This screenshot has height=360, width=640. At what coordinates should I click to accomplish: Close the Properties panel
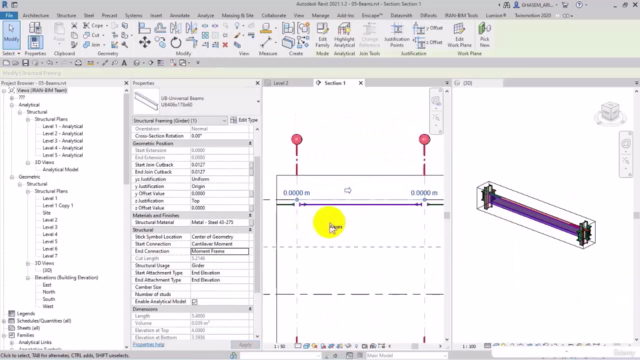258,83
